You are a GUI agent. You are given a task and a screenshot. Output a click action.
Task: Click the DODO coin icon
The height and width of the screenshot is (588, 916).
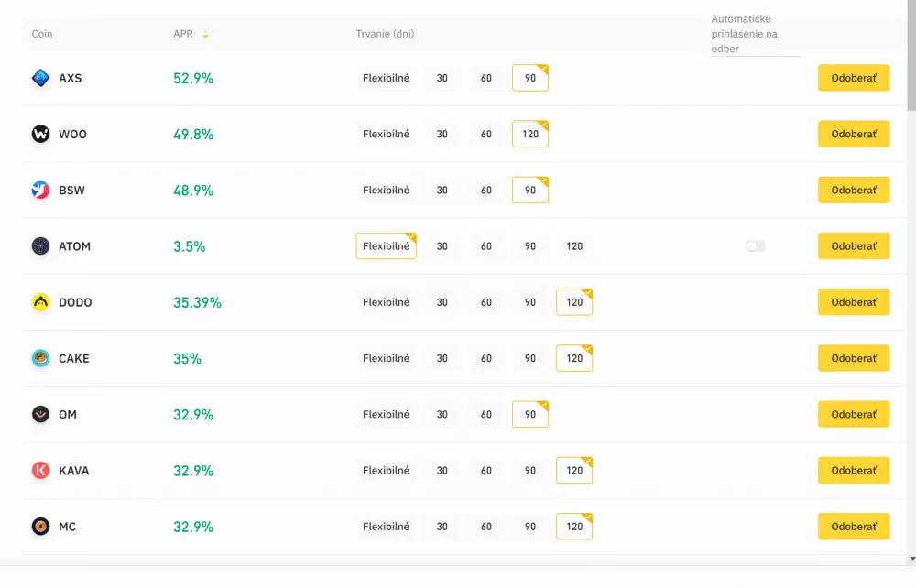pos(40,302)
